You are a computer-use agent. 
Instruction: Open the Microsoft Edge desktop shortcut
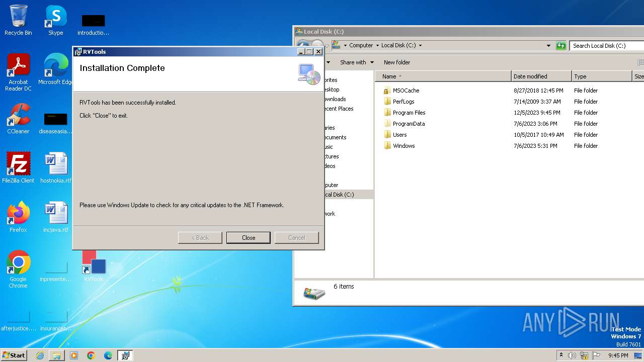point(55,69)
